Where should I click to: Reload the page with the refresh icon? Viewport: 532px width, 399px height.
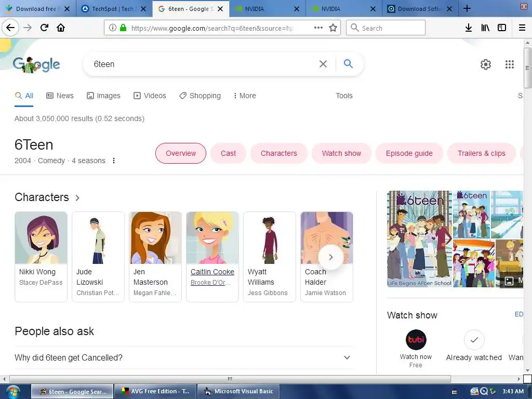click(x=45, y=28)
